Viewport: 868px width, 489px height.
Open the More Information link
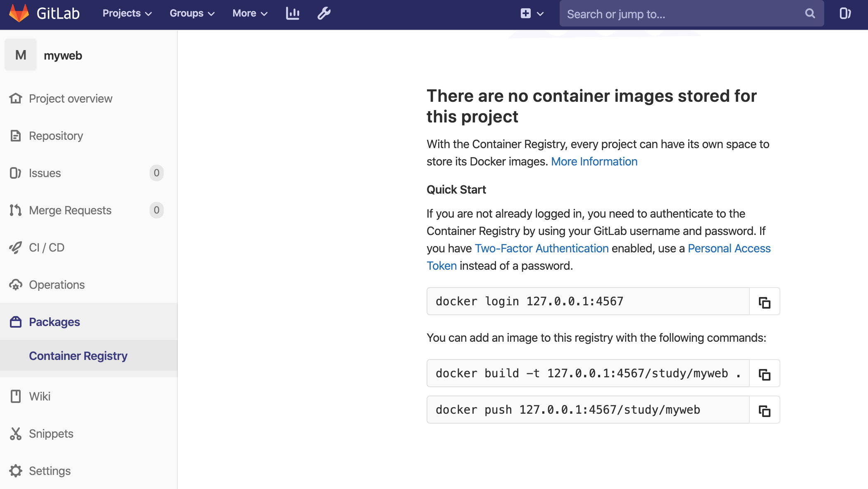(x=594, y=161)
